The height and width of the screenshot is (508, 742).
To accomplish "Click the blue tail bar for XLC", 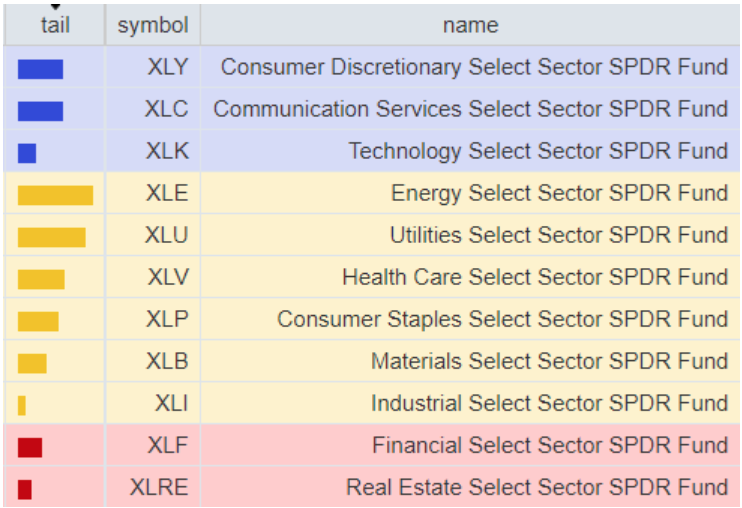I will click(40, 110).
